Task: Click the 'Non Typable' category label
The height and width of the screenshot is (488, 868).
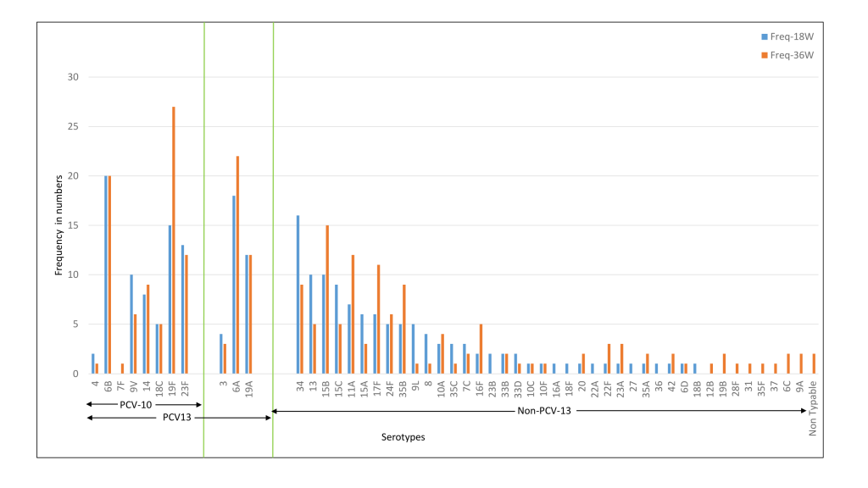Action: point(812,408)
